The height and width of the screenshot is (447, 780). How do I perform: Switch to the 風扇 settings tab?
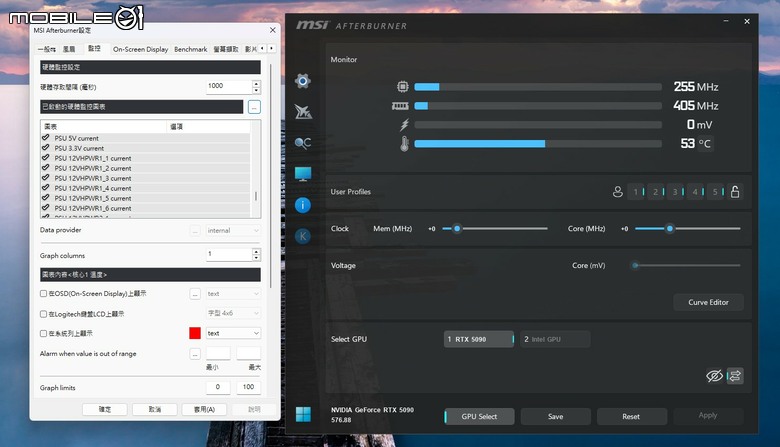[69, 49]
